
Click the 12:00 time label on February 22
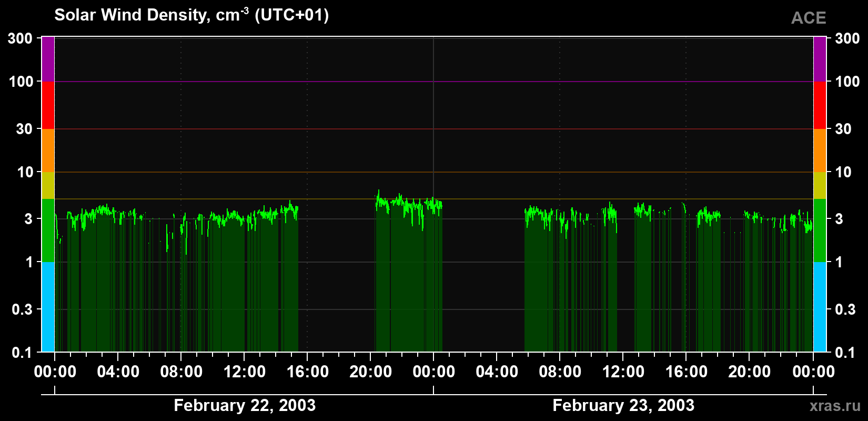pos(245,372)
